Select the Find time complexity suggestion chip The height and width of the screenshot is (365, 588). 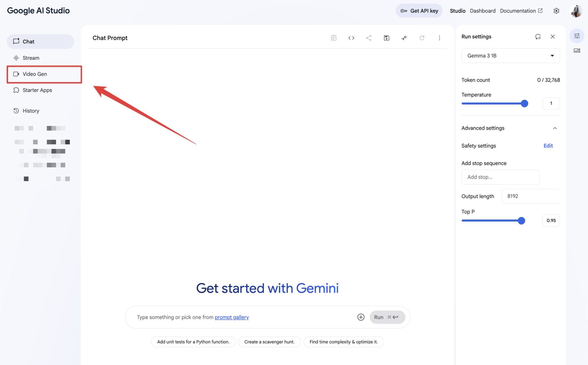point(343,342)
